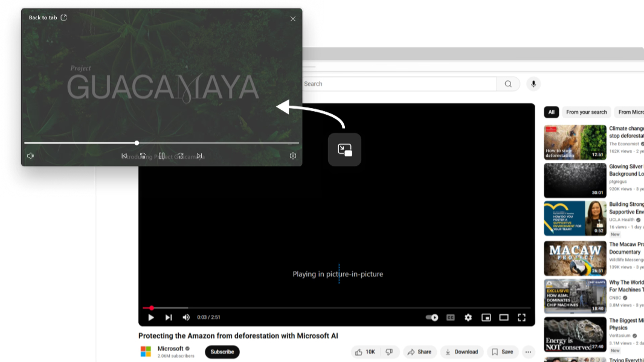The height and width of the screenshot is (362, 644).
Task: Mute the volume on the main player
Action: click(186, 317)
